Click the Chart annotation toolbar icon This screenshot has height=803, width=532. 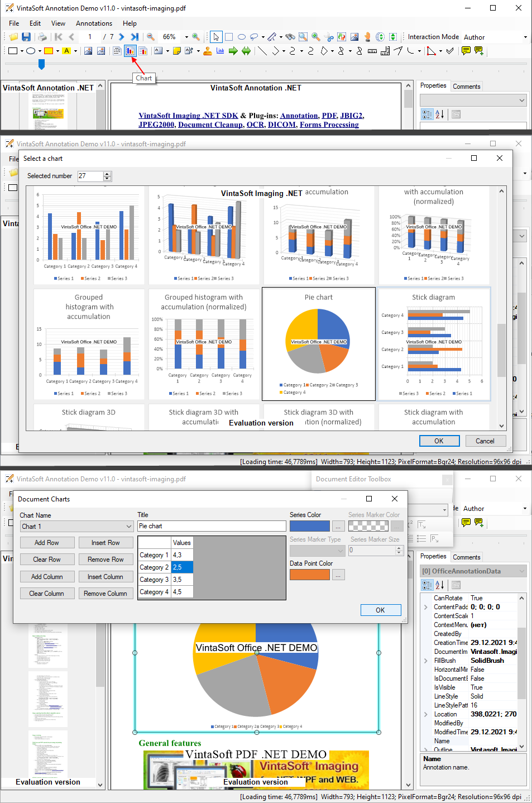(x=130, y=51)
